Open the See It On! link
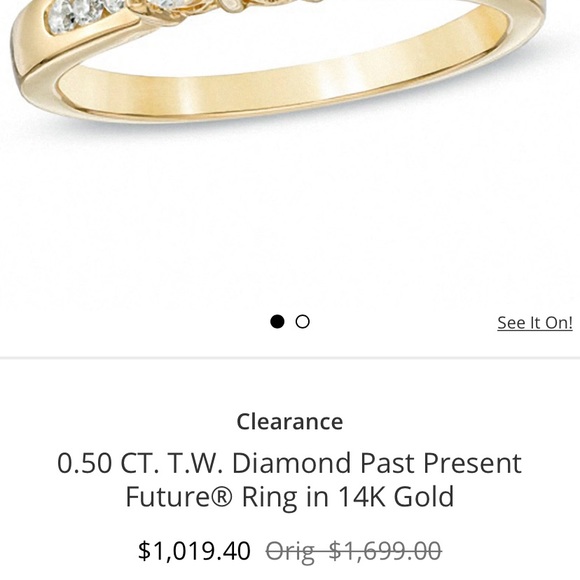 pyautogui.click(x=535, y=323)
